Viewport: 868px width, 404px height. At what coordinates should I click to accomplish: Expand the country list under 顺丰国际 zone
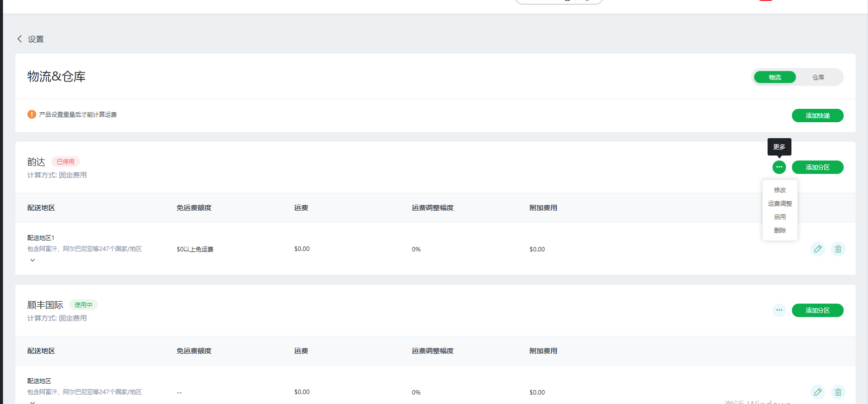[x=32, y=402]
